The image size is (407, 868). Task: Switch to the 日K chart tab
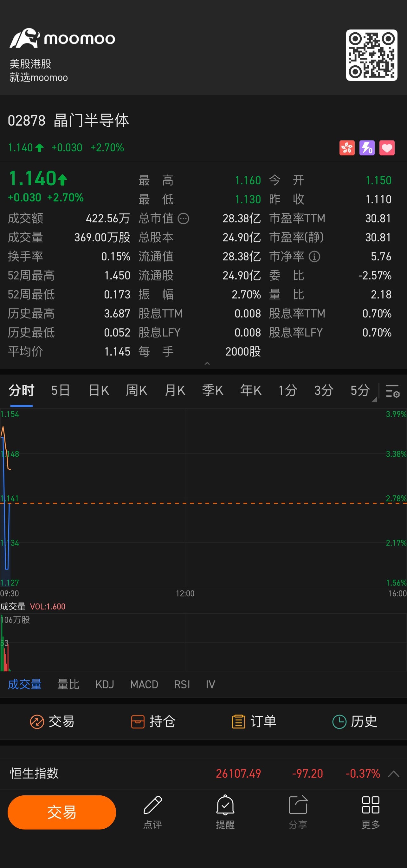99,390
